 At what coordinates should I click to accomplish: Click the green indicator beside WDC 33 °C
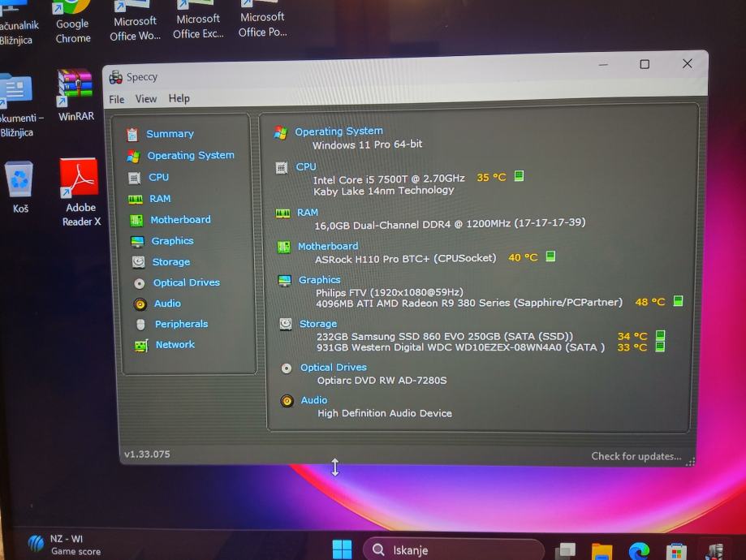pyautogui.click(x=659, y=346)
